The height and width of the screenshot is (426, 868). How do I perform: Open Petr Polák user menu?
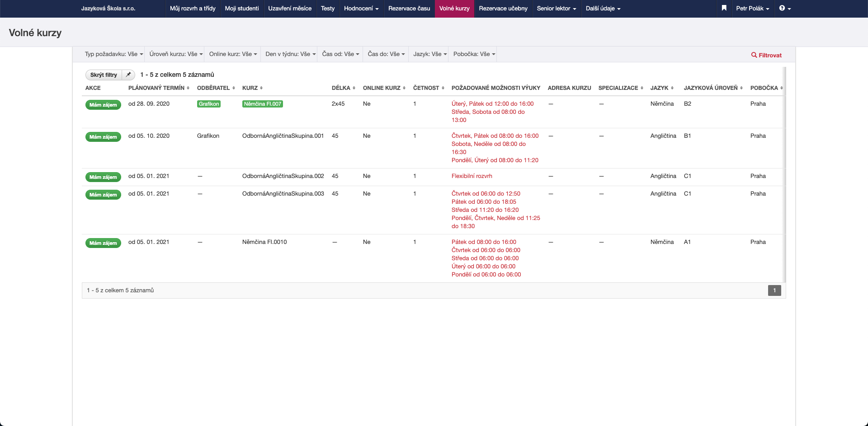click(x=752, y=8)
